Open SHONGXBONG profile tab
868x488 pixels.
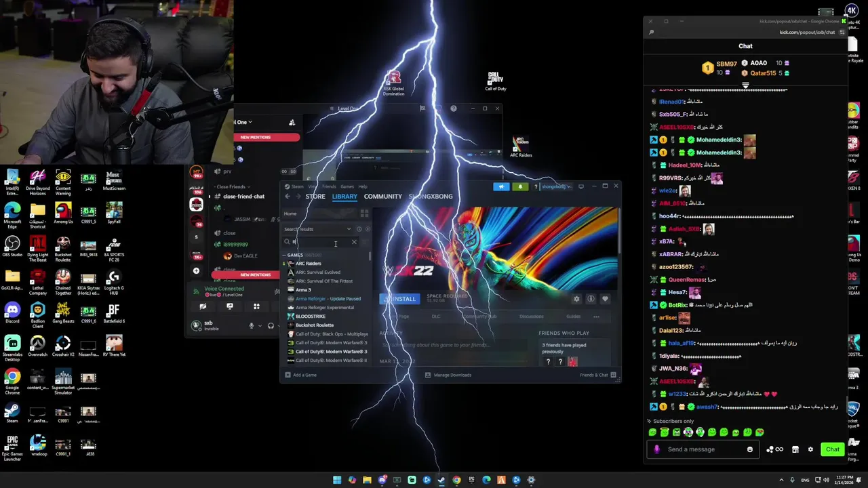click(x=430, y=197)
